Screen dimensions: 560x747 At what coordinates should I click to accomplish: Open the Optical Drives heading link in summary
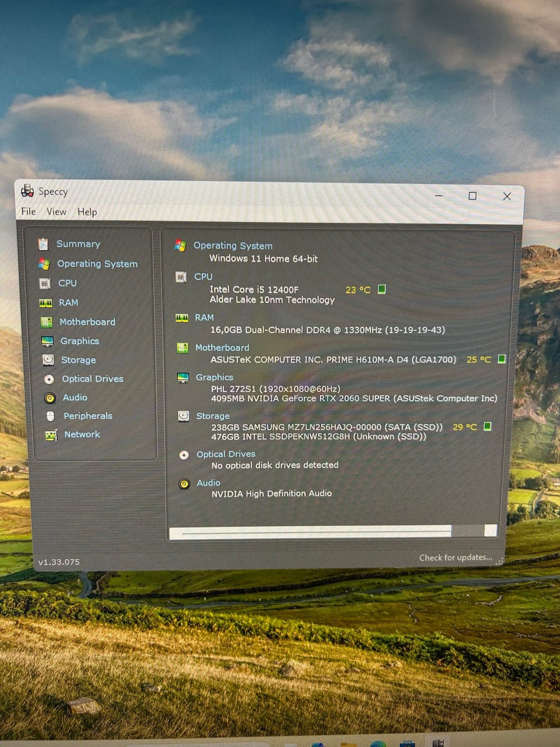[x=226, y=454]
